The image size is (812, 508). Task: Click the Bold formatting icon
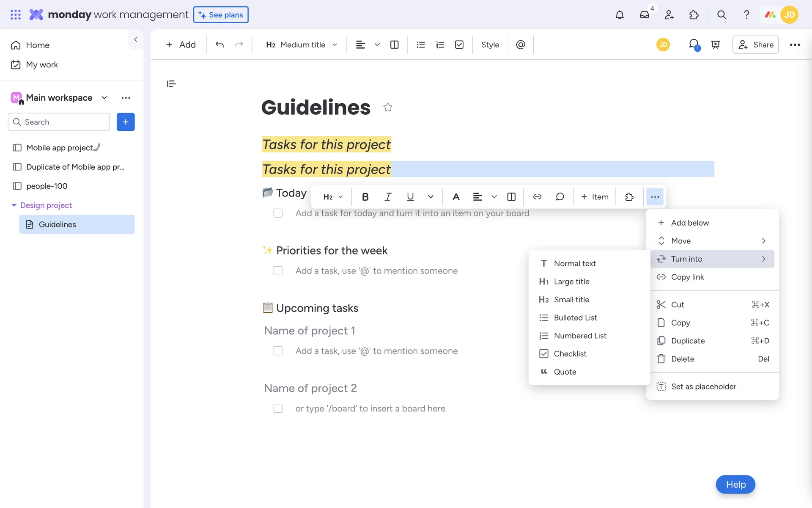click(365, 197)
